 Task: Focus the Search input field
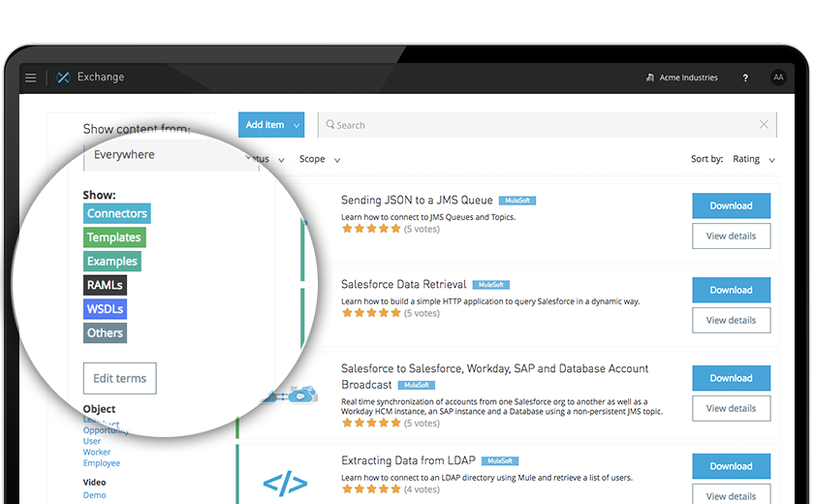pyautogui.click(x=540, y=125)
